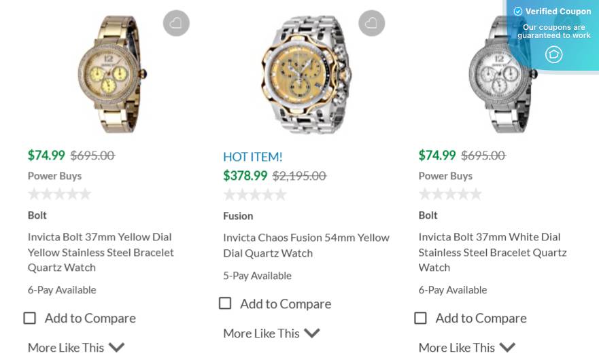Check Add to Compare for White Bolt
Screen dimensions: 599x364
[421, 318]
